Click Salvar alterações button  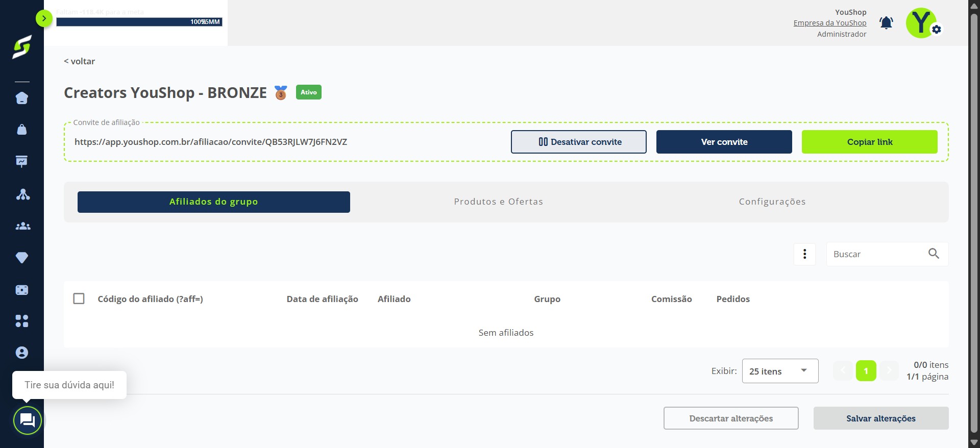click(881, 418)
